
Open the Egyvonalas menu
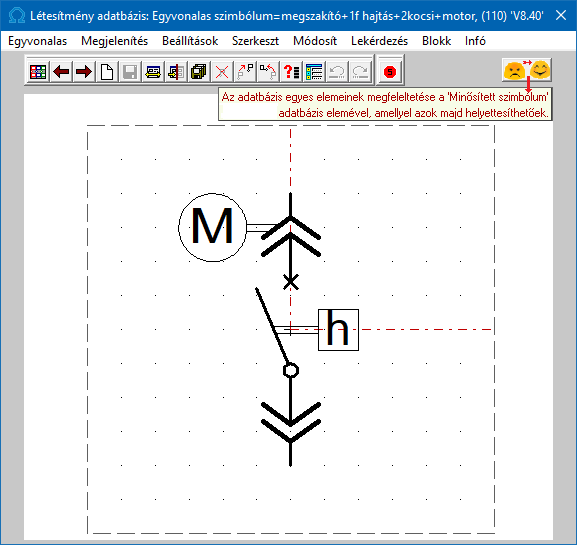(x=38, y=41)
